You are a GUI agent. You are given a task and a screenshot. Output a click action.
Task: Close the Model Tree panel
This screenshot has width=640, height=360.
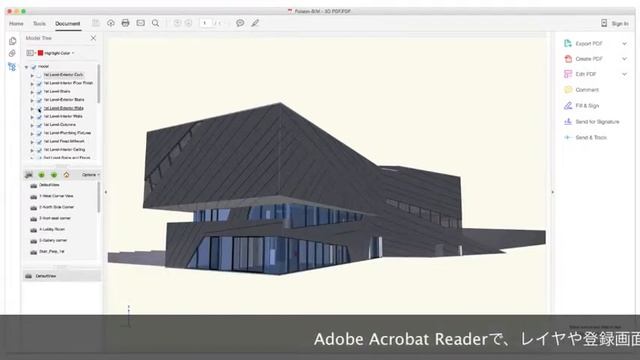tap(93, 38)
